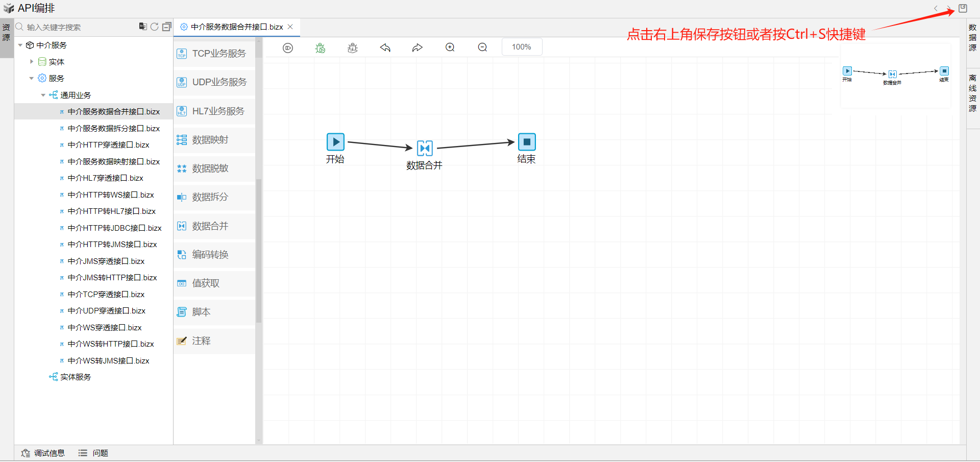Zoom in with the magnifier plus icon

pyautogui.click(x=450, y=47)
